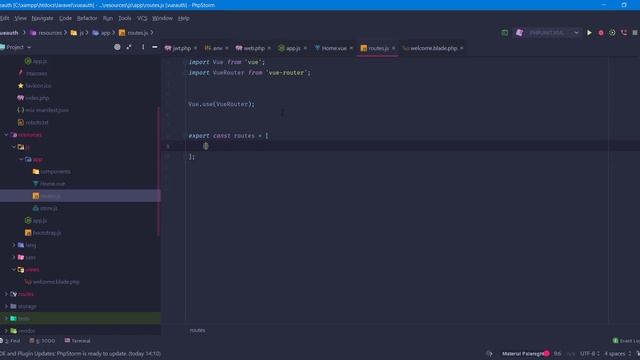This screenshot has height=360, width=640.
Task: Open the Window menu
Action: tap(162, 18)
